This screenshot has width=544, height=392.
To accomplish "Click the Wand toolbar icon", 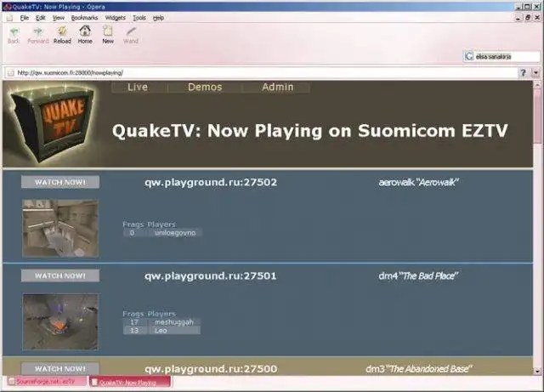I will pyautogui.click(x=131, y=31).
